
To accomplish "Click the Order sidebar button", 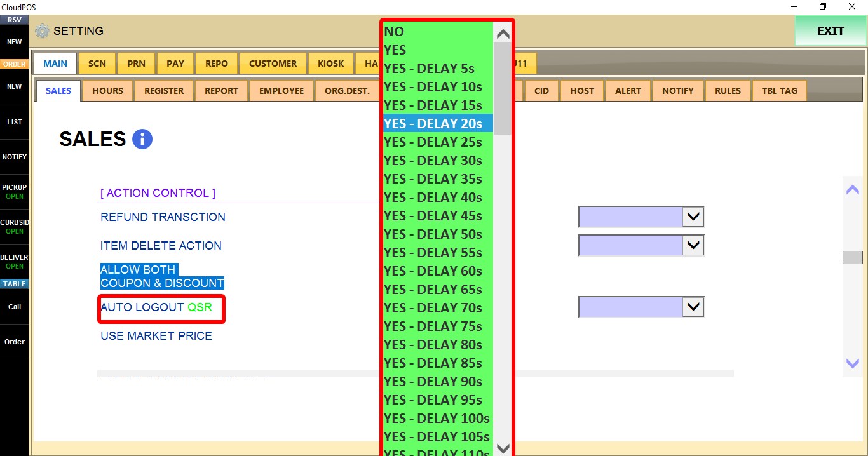I will coord(14,342).
